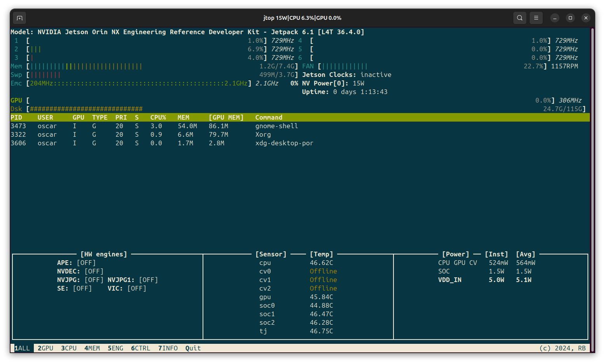
Task: Switch to the 1ALL tab
Action: point(22,348)
